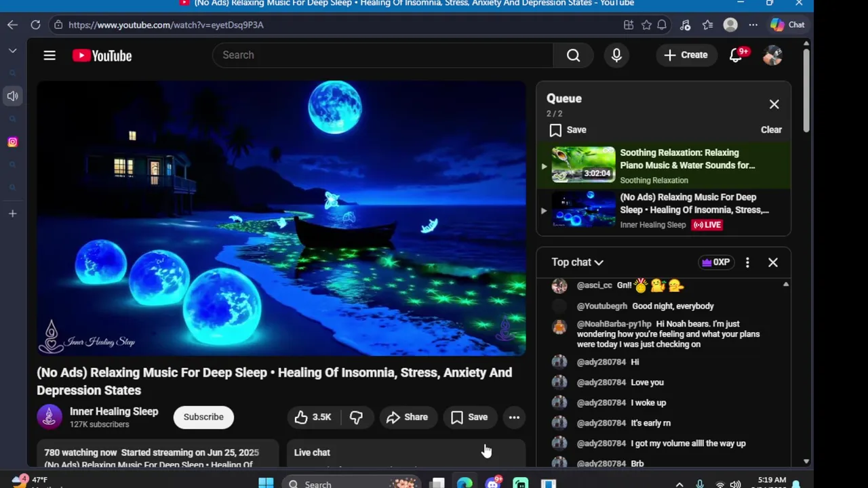Open the browser favorites list icon
This screenshot has width=868, height=488.
[707, 25]
